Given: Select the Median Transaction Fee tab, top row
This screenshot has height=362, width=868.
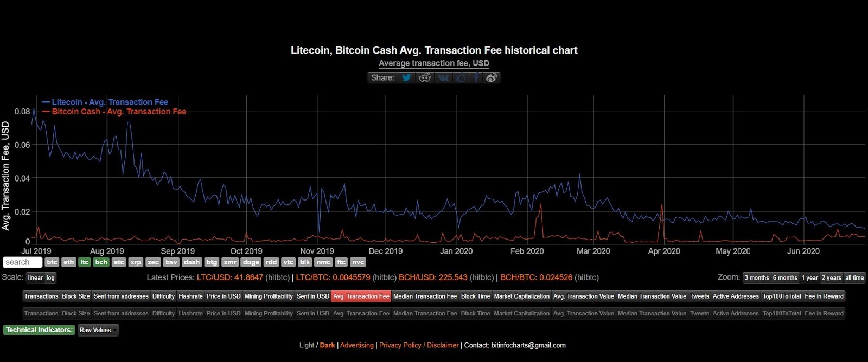Looking at the screenshot, I should point(425,296).
